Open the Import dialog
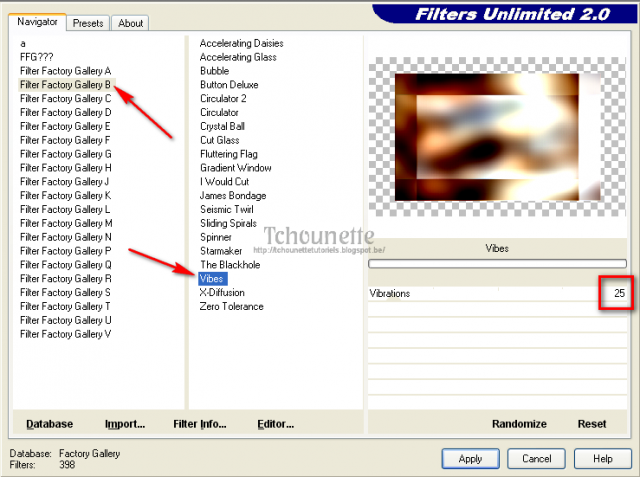This screenshot has height=477, width=640. click(x=124, y=424)
